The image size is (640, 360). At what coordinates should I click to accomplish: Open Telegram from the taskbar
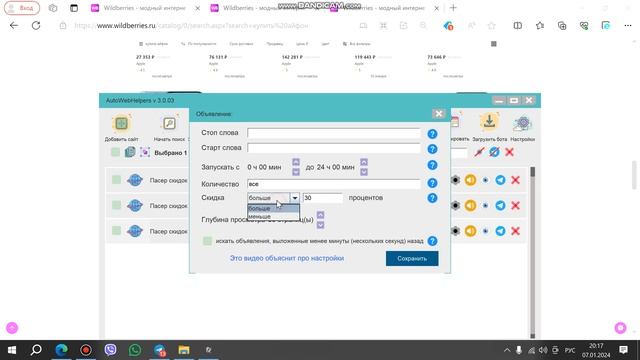pyautogui.click(x=160, y=350)
